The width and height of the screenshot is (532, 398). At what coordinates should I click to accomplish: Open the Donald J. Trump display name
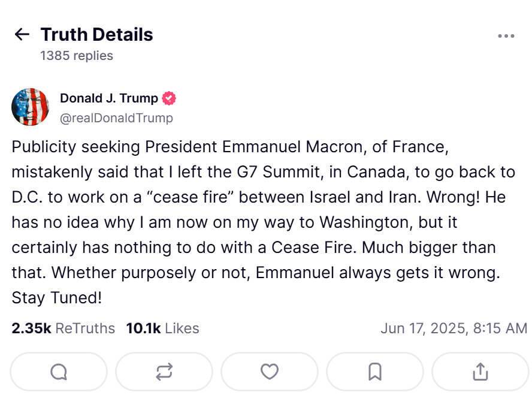click(109, 98)
